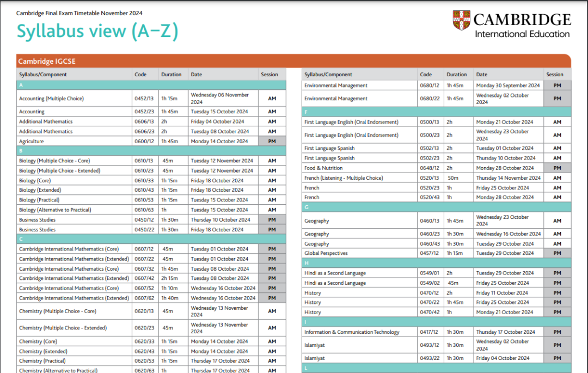588x373 pixels.
Task: Click First Language Spanish code 0502/23
Action: (x=430, y=158)
